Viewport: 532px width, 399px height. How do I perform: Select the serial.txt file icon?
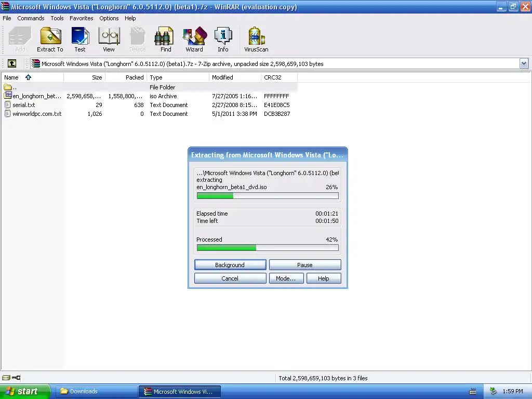[8, 105]
